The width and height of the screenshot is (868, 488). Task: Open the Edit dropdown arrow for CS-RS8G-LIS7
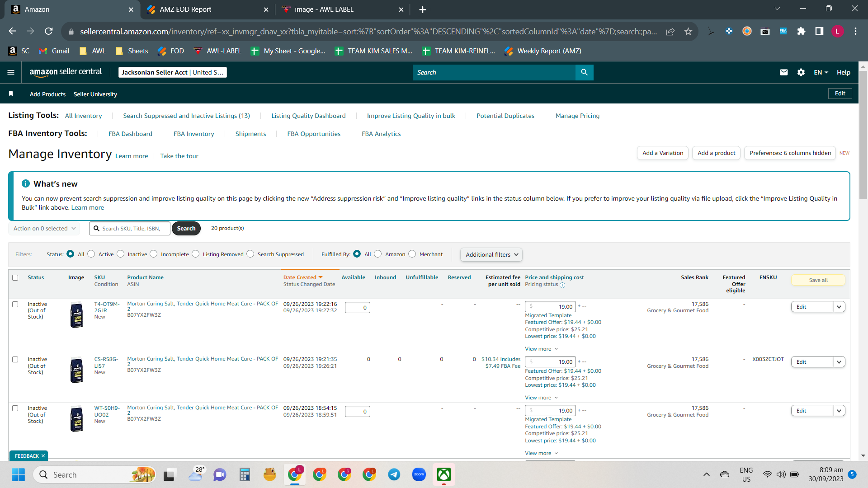[x=840, y=362]
